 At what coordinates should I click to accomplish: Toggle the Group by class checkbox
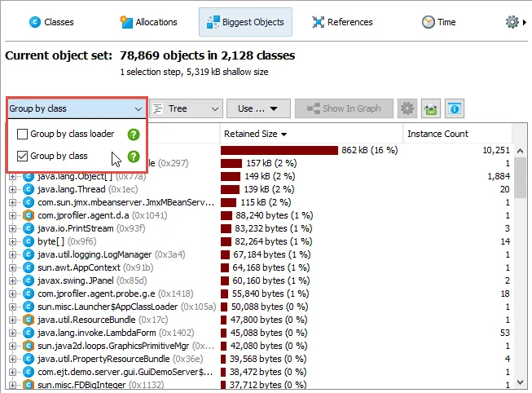[x=22, y=156]
